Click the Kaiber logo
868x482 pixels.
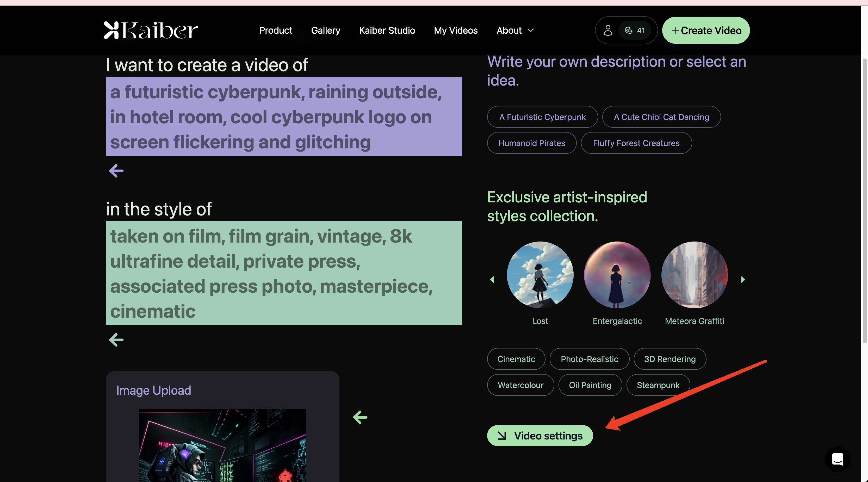coord(150,30)
